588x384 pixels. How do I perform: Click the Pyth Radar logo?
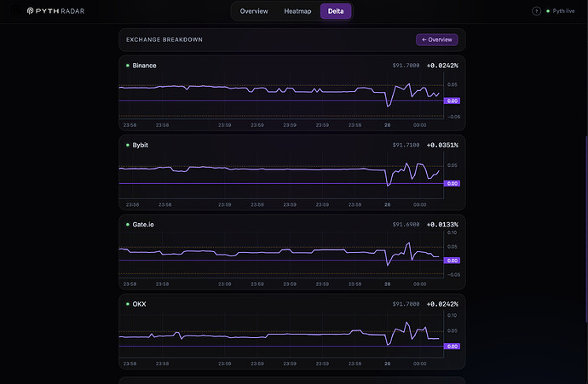[x=55, y=11]
